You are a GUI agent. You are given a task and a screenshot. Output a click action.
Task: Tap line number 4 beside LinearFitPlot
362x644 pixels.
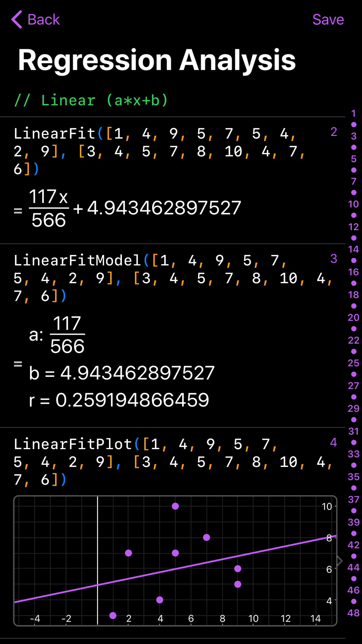coord(333,443)
